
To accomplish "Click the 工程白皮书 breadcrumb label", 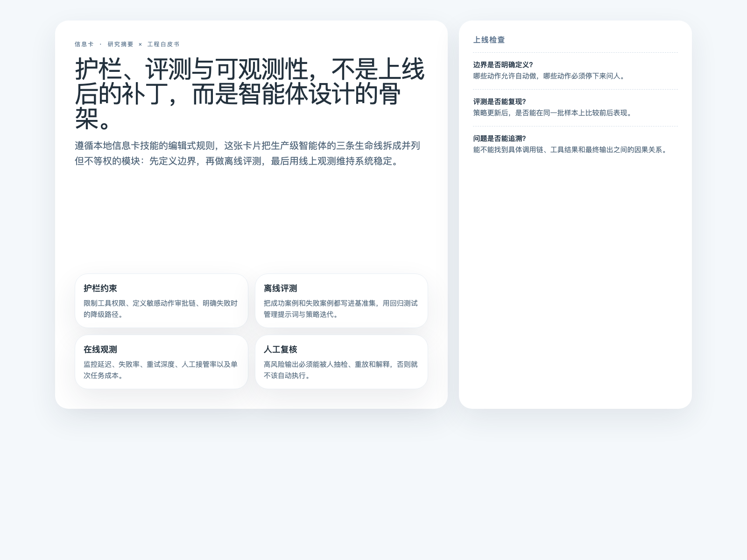I will tap(163, 44).
